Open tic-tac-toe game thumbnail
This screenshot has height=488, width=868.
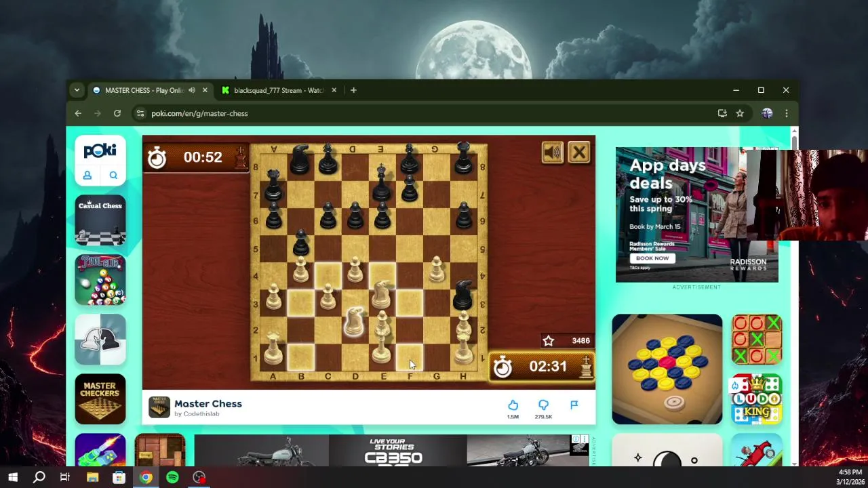[757, 339]
